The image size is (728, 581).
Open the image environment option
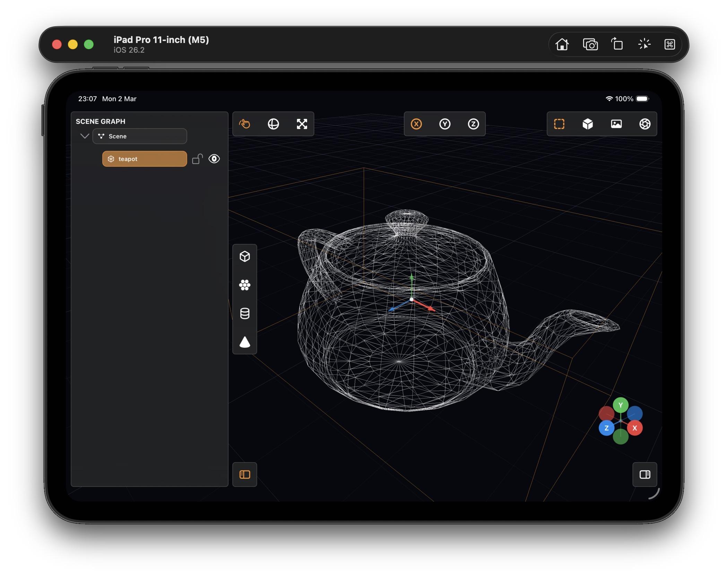click(616, 124)
